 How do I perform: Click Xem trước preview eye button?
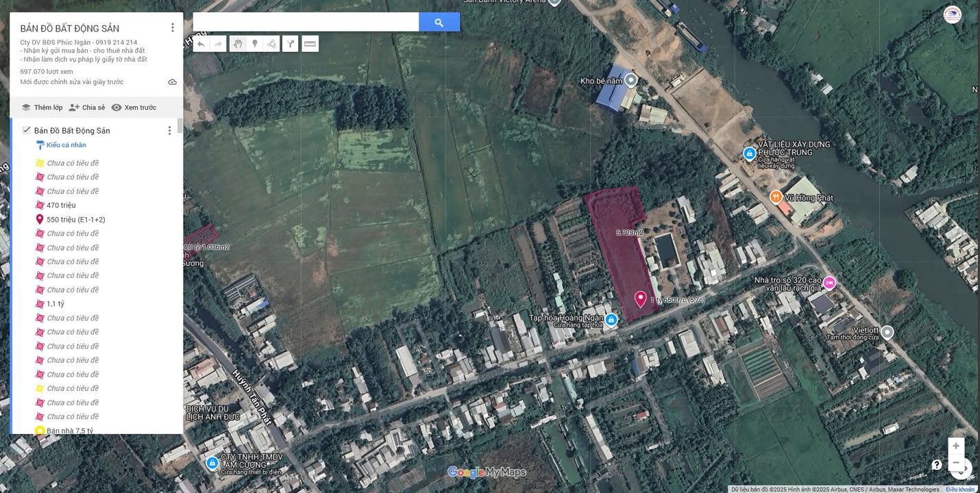(134, 108)
